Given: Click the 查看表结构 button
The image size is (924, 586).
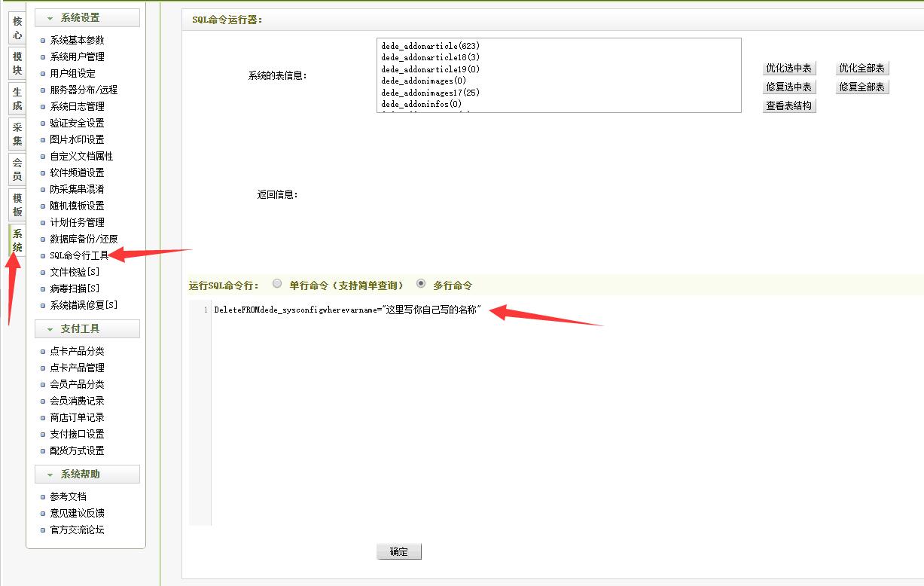Looking at the screenshot, I should coord(788,106).
